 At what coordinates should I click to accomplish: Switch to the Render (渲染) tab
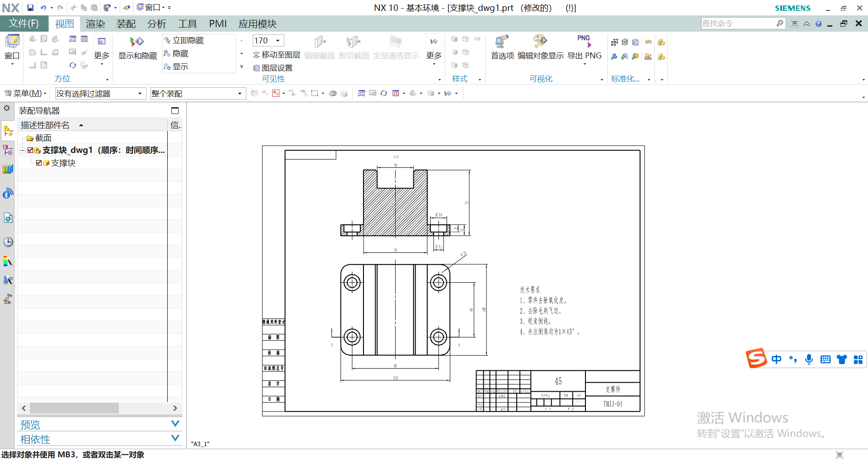click(x=95, y=24)
